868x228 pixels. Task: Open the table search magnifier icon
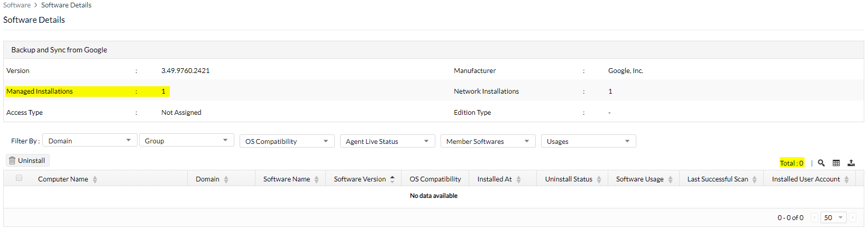[x=821, y=163]
